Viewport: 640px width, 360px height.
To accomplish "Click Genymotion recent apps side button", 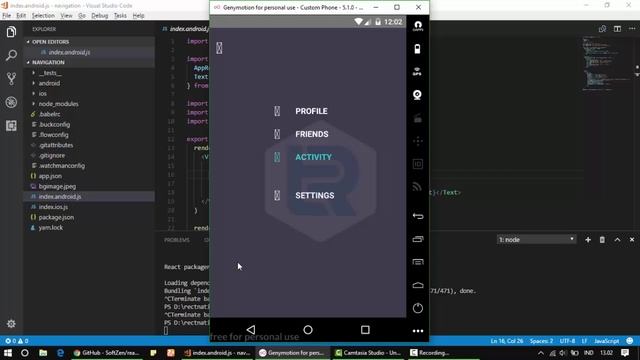I will (x=418, y=239).
